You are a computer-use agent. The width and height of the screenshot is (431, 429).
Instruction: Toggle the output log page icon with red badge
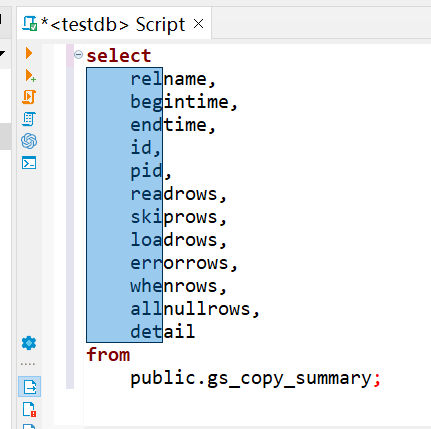click(x=29, y=409)
